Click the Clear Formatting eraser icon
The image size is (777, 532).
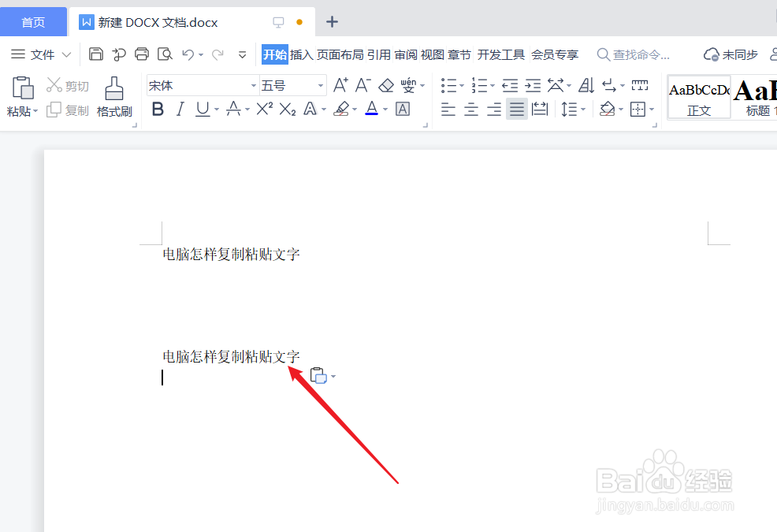pyautogui.click(x=385, y=84)
